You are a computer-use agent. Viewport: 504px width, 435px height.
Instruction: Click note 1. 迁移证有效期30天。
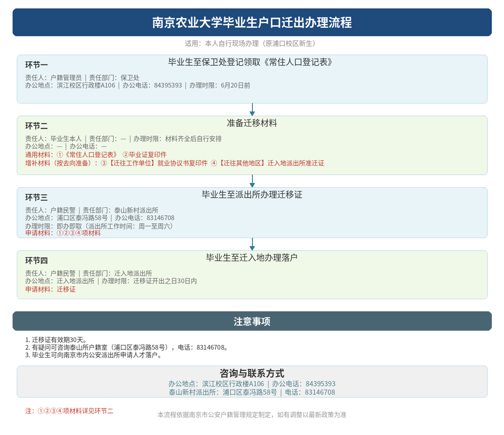pos(56,340)
